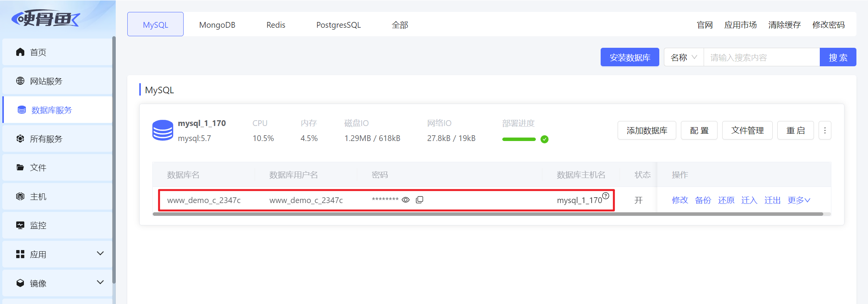This screenshot has width=868, height=304.
Task: Click the database name www_demo_c_2347c cell
Action: point(204,200)
